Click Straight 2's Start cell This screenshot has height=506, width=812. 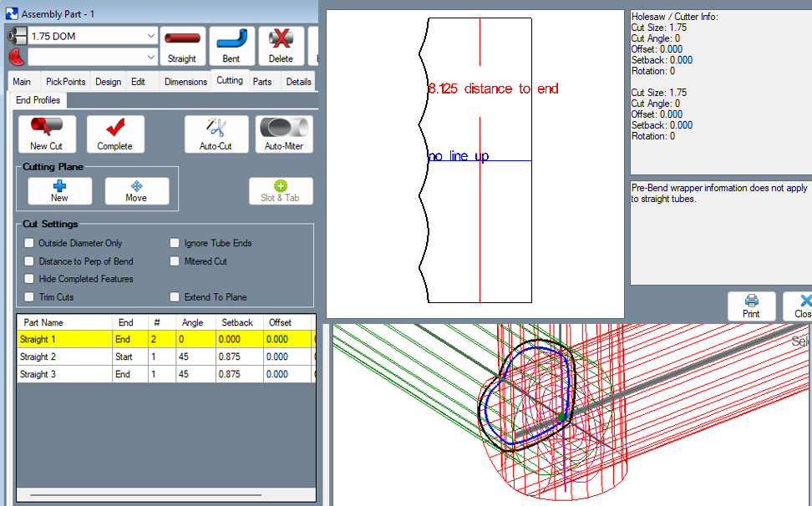[130, 357]
